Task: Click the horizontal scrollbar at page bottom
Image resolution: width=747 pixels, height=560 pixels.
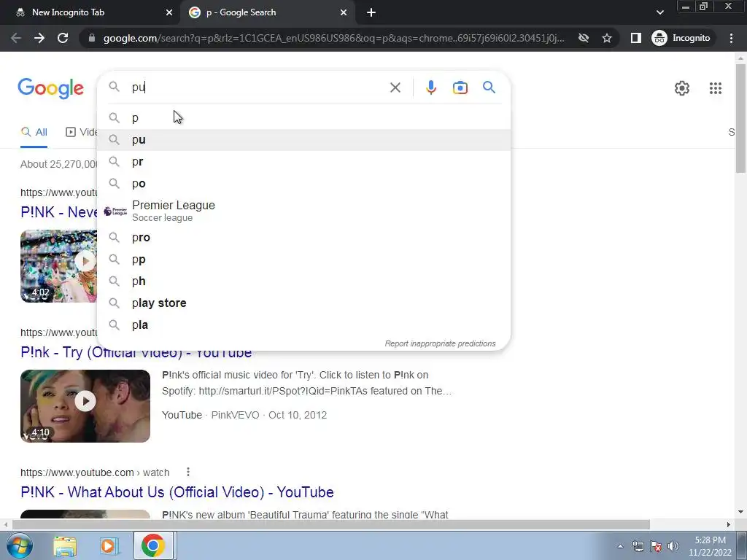Action: 330,524
